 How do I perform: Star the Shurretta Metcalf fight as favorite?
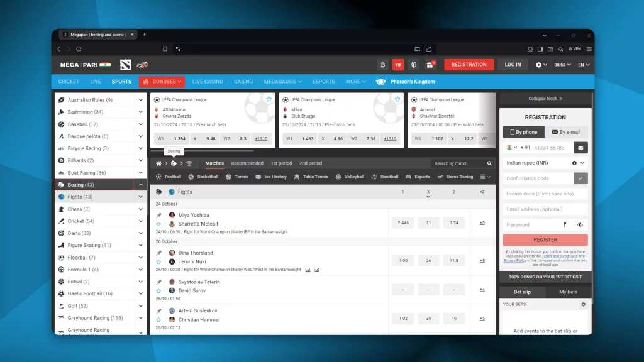pyautogui.click(x=158, y=224)
